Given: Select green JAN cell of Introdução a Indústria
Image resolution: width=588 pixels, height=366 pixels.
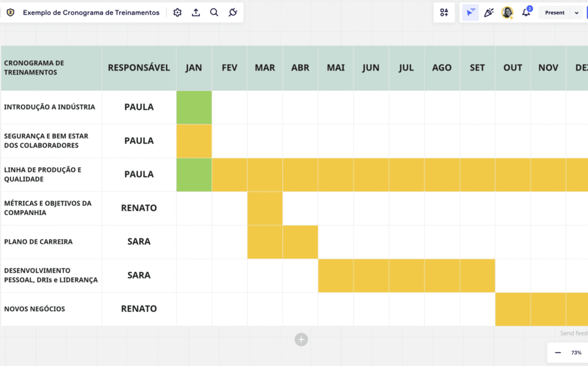Looking at the screenshot, I should click(x=194, y=107).
